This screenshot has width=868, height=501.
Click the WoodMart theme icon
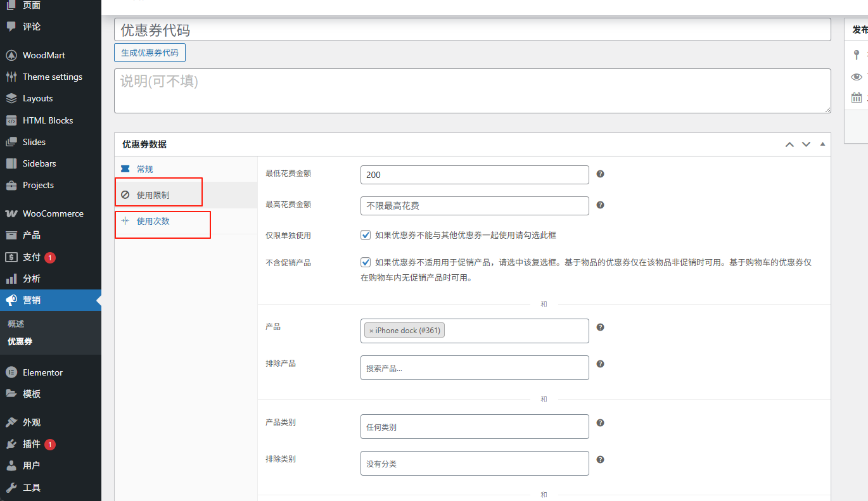[x=11, y=55]
